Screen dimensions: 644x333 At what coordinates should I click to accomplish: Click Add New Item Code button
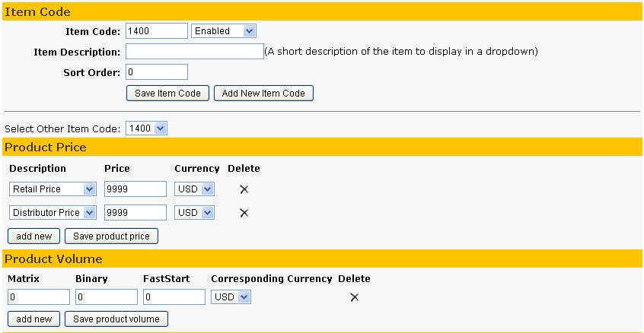[x=263, y=93]
